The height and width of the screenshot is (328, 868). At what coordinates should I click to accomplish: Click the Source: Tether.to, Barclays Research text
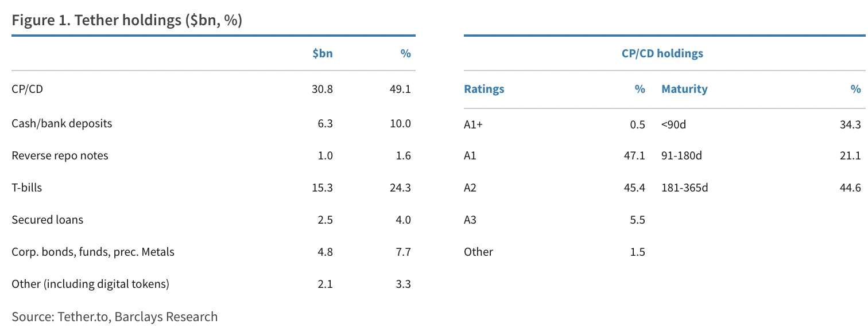click(115, 317)
